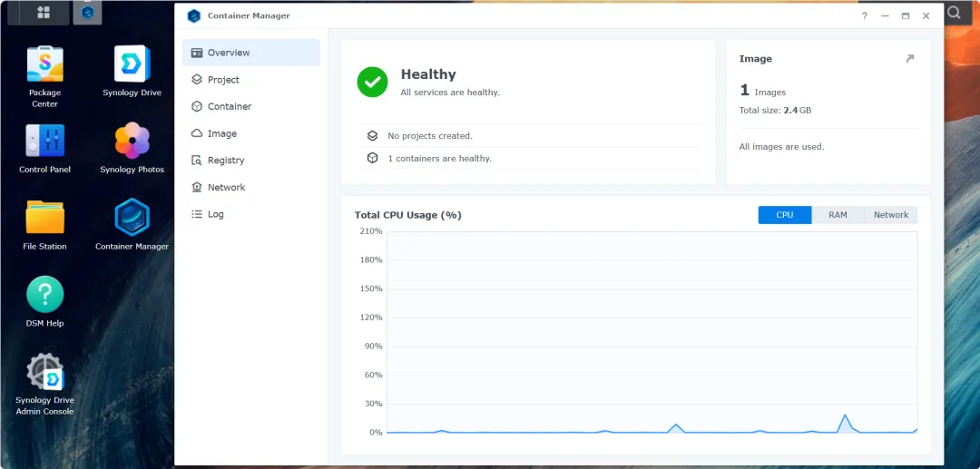Image resolution: width=980 pixels, height=469 pixels.
Task: Select Container Manager in the taskbar
Action: pyautogui.click(x=87, y=13)
